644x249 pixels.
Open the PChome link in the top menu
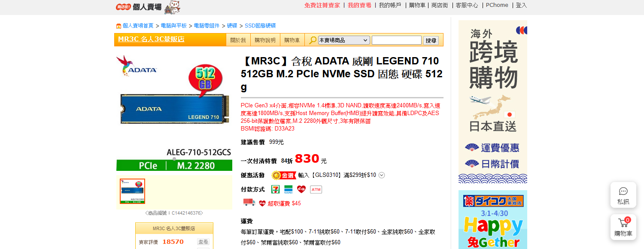point(497,5)
